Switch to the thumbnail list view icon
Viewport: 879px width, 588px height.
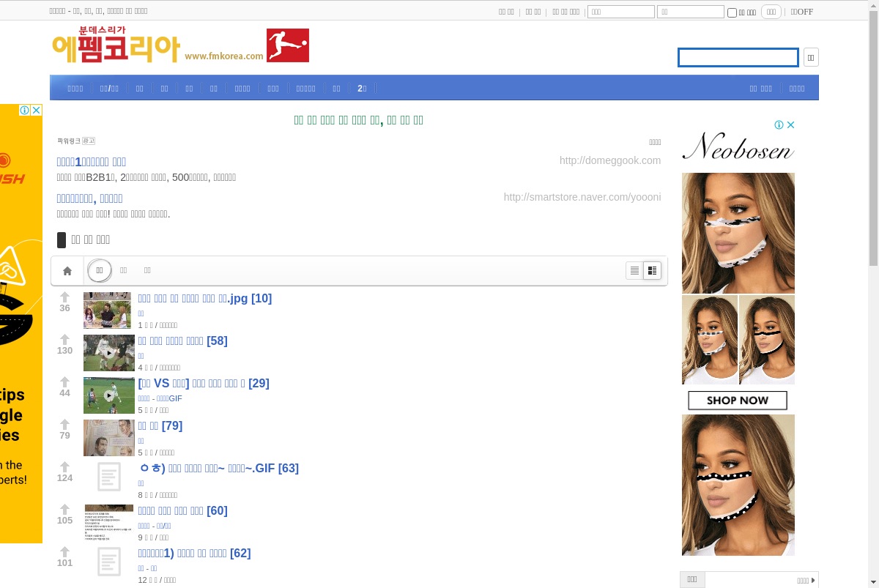(652, 271)
